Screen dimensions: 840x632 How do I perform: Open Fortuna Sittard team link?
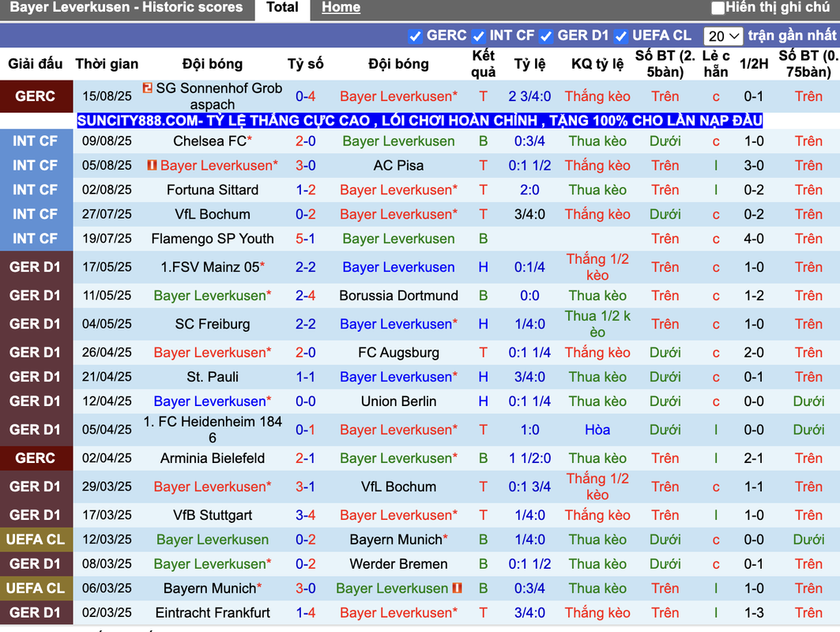[213, 190]
